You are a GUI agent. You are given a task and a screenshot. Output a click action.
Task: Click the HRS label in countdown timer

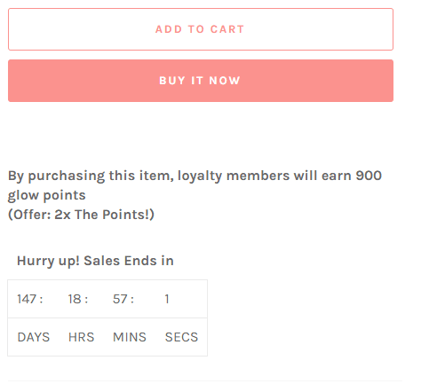point(81,337)
